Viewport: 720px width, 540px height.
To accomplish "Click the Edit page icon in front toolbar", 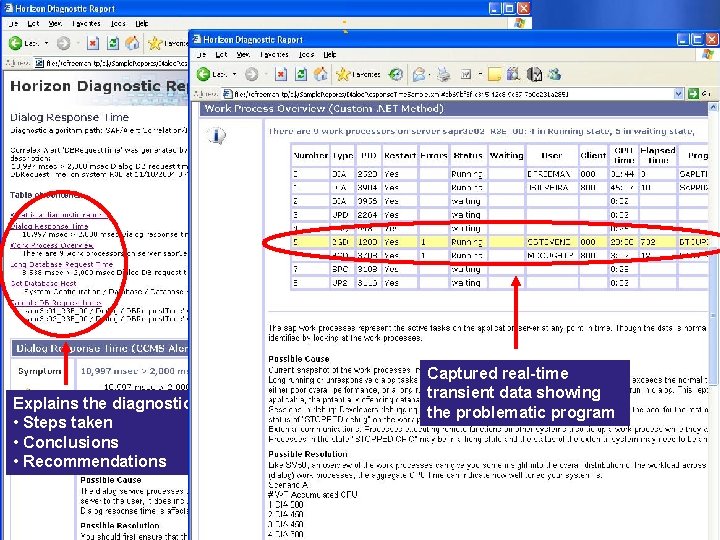I will click(x=466, y=74).
